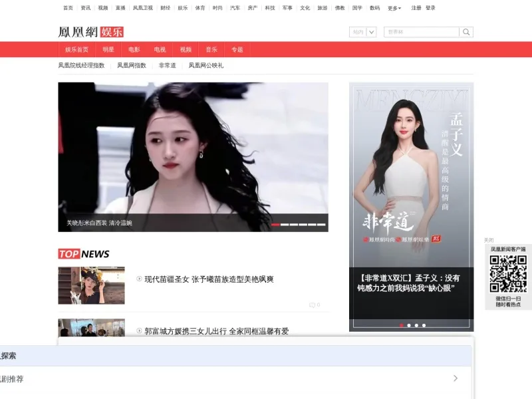The height and width of the screenshot is (399, 532).
Task: Open headline 【非常道X双汇】孟子义
Action: (408, 283)
